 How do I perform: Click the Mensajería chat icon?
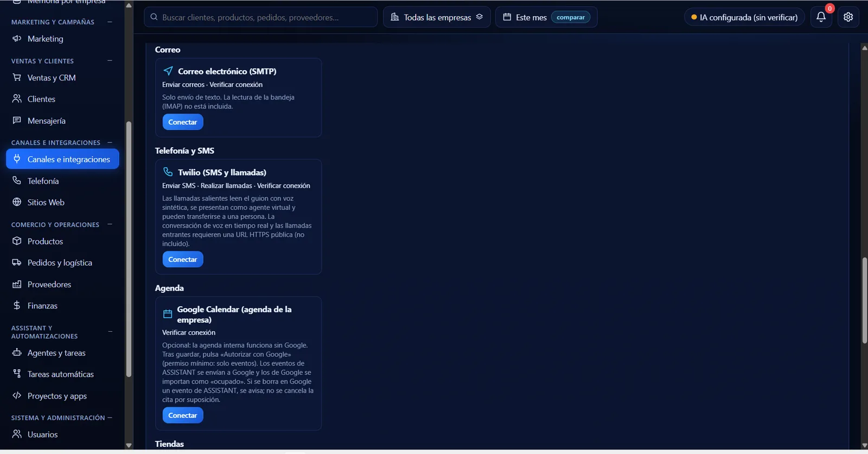17,121
